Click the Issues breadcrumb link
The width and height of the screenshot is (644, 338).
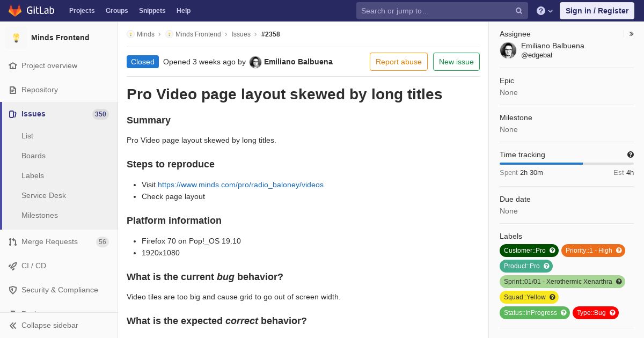pyautogui.click(x=241, y=34)
